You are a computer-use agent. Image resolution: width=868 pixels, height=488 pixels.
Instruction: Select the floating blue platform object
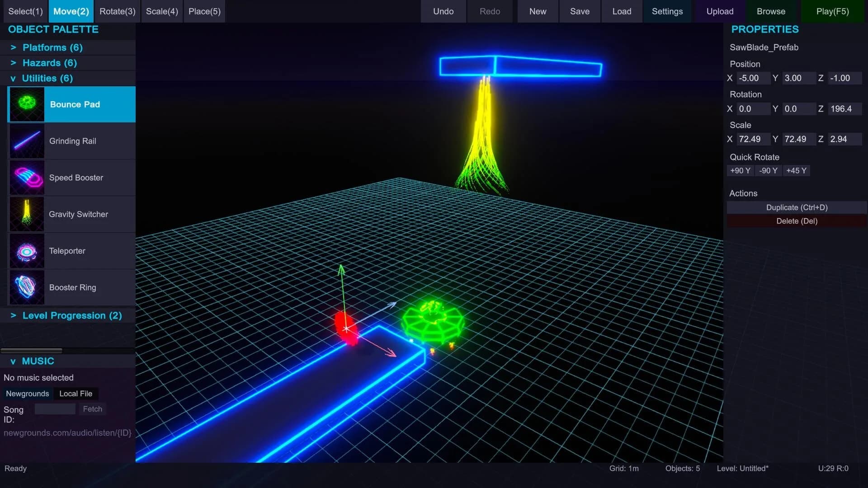tap(520, 66)
